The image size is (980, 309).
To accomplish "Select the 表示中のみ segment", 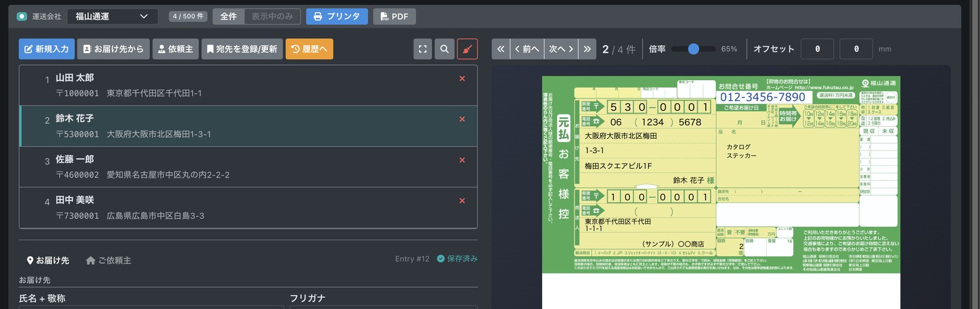I will (x=272, y=17).
